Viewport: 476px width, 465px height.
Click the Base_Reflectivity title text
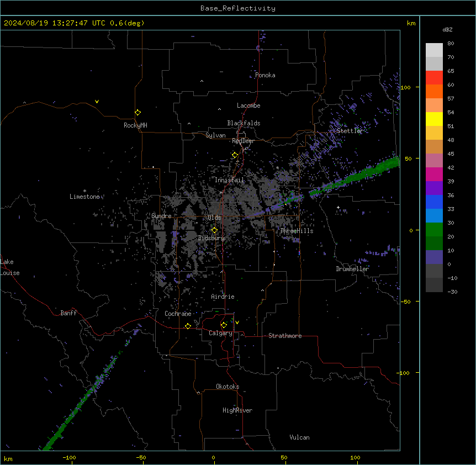coord(238,8)
